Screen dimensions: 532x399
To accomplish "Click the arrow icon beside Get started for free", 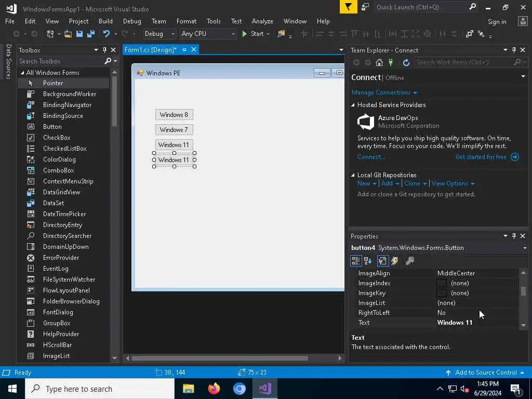I will [515, 157].
